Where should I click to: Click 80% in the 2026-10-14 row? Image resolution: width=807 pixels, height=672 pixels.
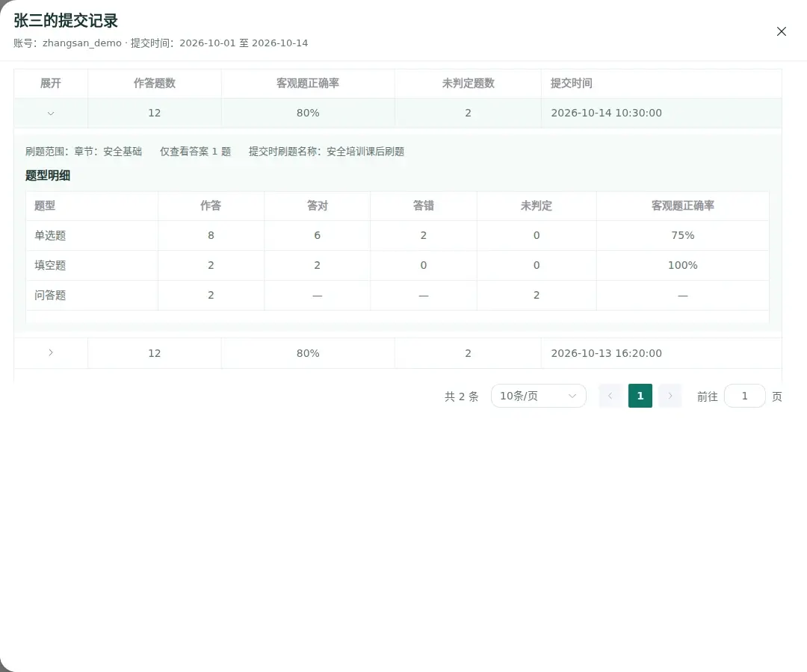pyautogui.click(x=308, y=113)
